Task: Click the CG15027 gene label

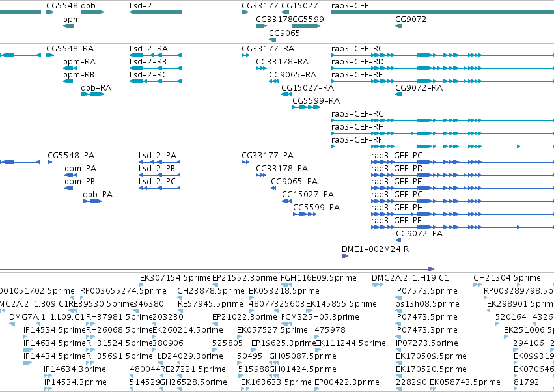Action: pos(299,6)
